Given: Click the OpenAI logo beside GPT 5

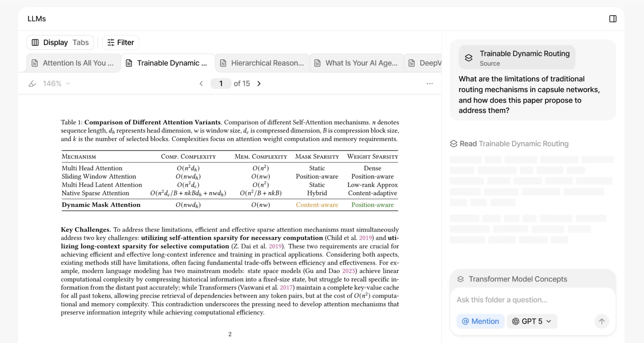Looking at the screenshot, I should coord(516,321).
